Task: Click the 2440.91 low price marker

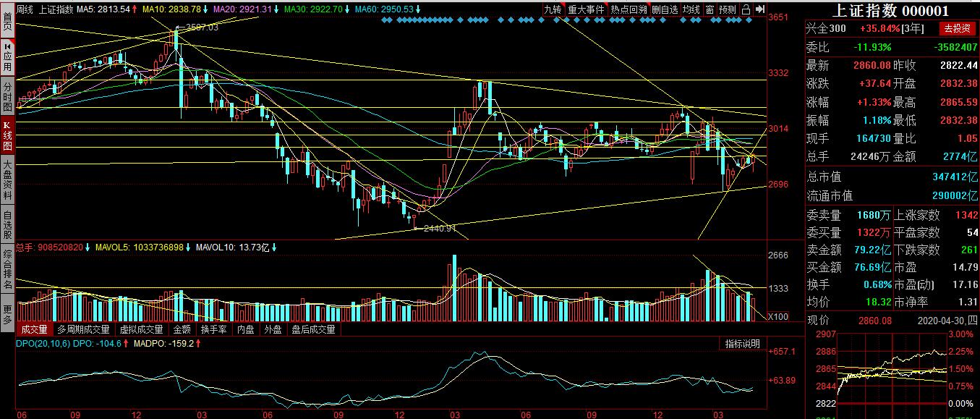Action: pos(439,228)
